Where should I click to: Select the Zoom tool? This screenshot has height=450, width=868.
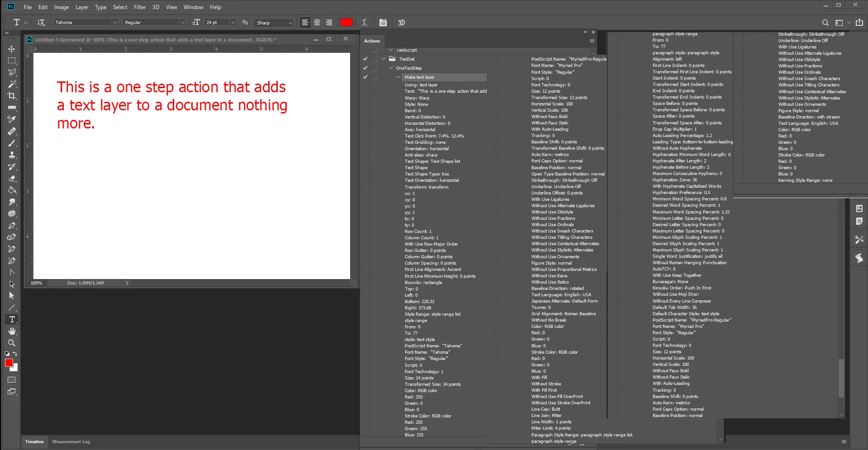12,343
